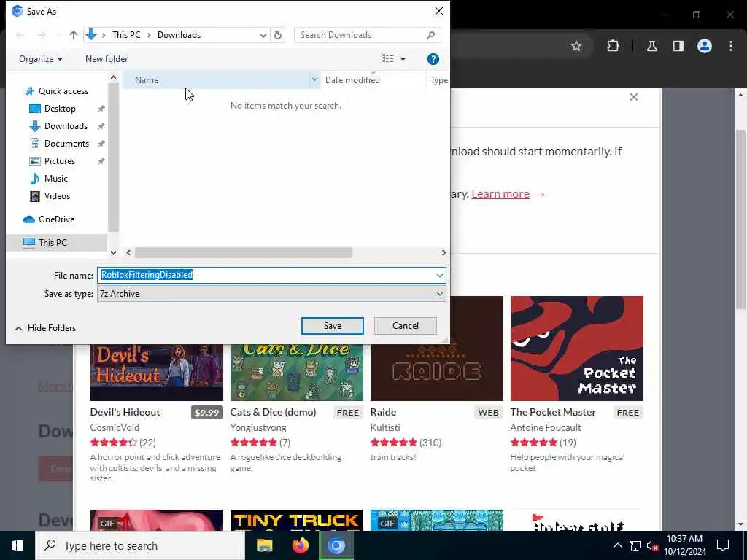Open Chrome side panel icon

(x=678, y=46)
